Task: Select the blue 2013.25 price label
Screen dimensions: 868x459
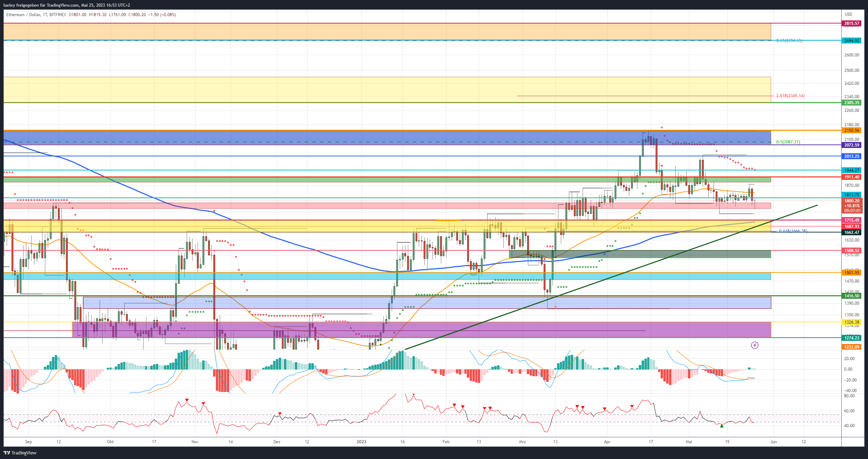Action: click(852, 156)
